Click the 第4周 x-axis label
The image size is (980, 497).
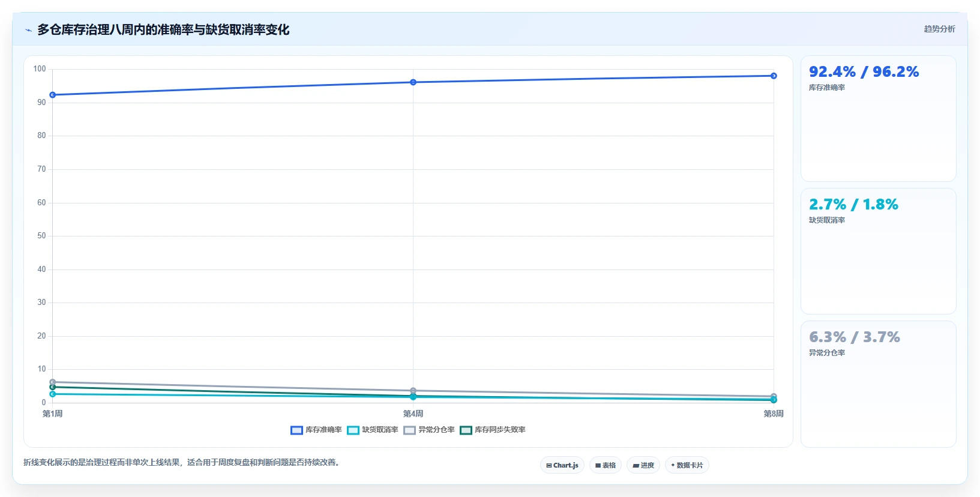(x=413, y=414)
